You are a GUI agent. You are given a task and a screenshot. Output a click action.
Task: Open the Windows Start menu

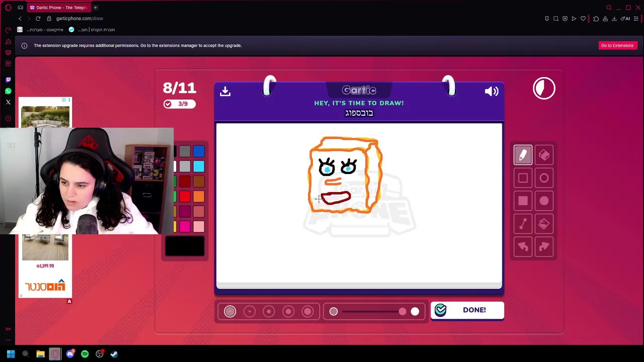[x=11, y=354]
